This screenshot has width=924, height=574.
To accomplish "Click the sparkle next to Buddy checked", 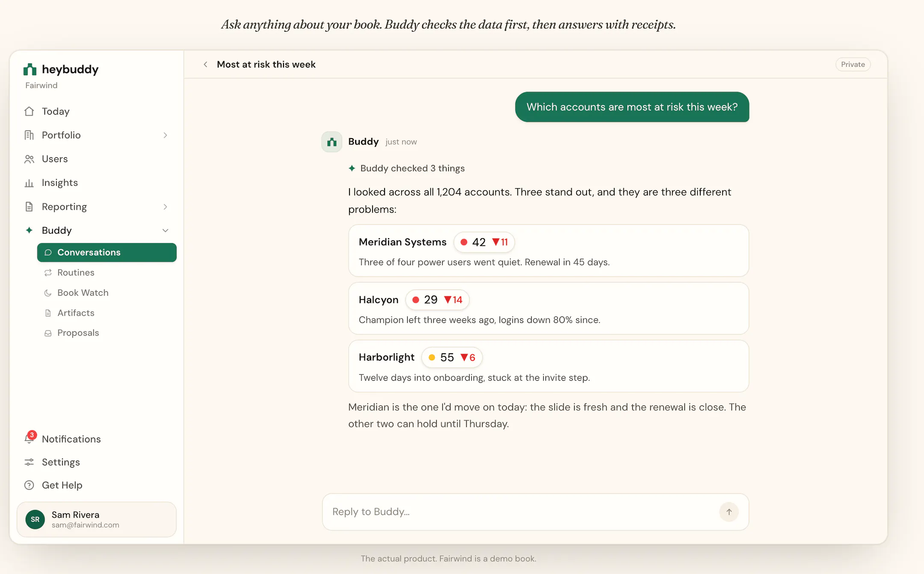I will [x=352, y=169].
